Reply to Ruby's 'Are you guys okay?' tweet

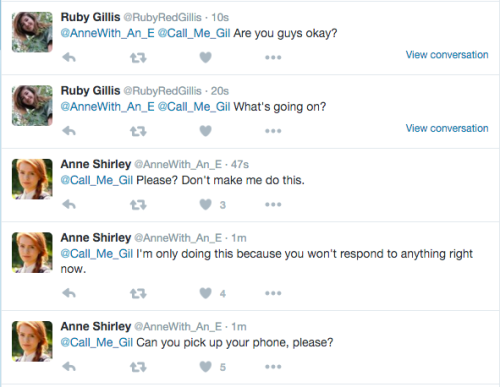[x=69, y=58]
